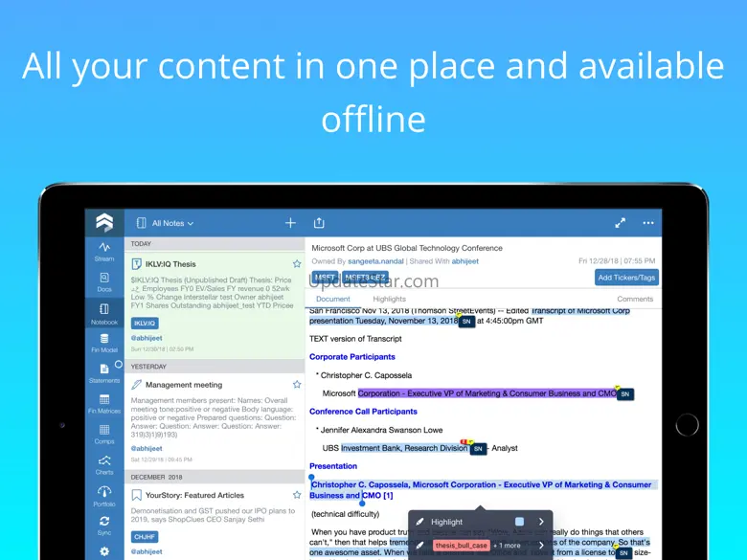Open the Docs section in sidebar
Image resolution: width=747 pixels, height=560 pixels.
click(x=103, y=281)
